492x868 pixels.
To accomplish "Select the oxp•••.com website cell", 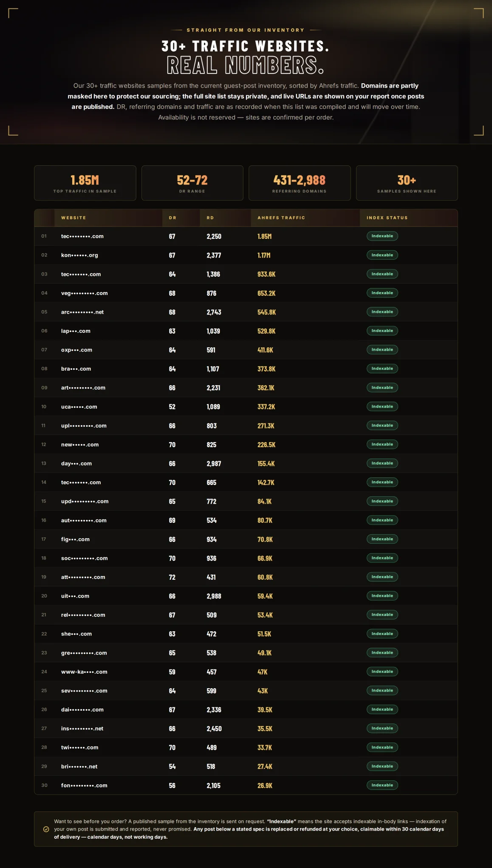I will coord(76,350).
